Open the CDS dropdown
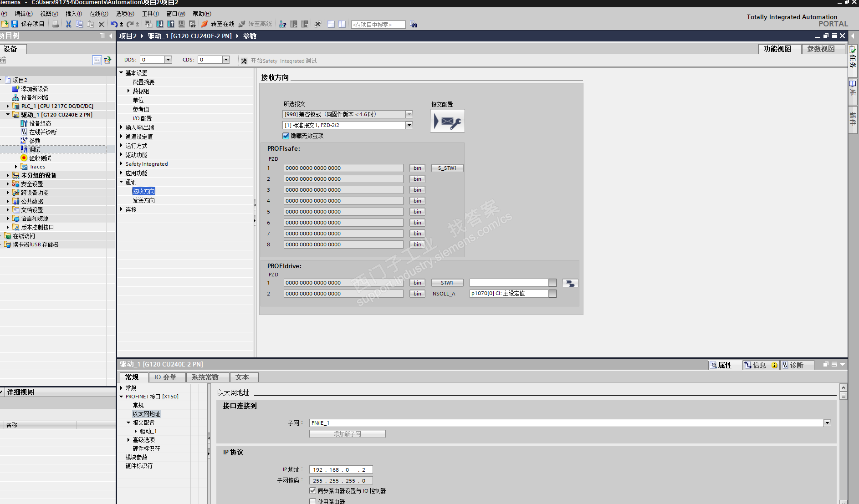The height and width of the screenshot is (504, 859). coord(226,60)
